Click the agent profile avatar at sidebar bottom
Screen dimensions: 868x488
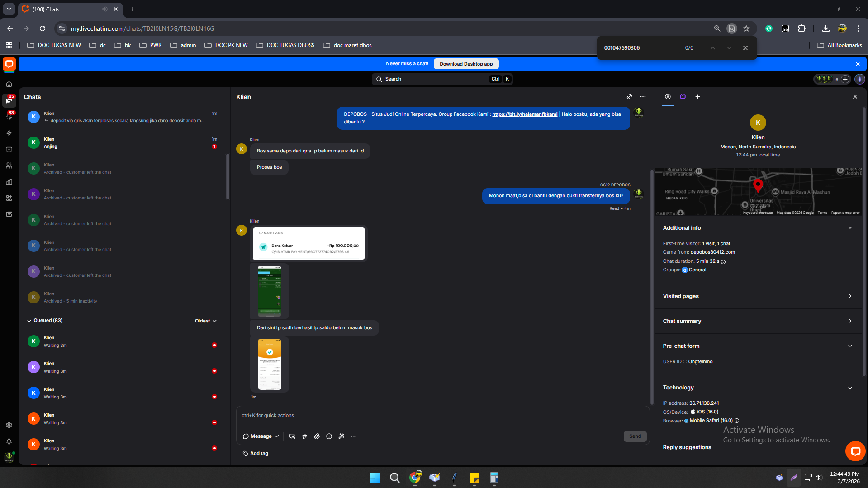[x=9, y=457]
